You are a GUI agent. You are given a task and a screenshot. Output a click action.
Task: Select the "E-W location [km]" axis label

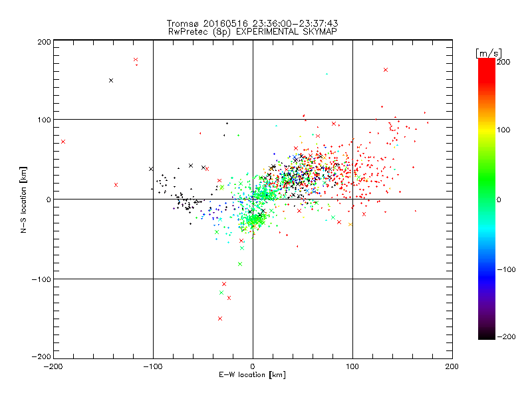252,374
